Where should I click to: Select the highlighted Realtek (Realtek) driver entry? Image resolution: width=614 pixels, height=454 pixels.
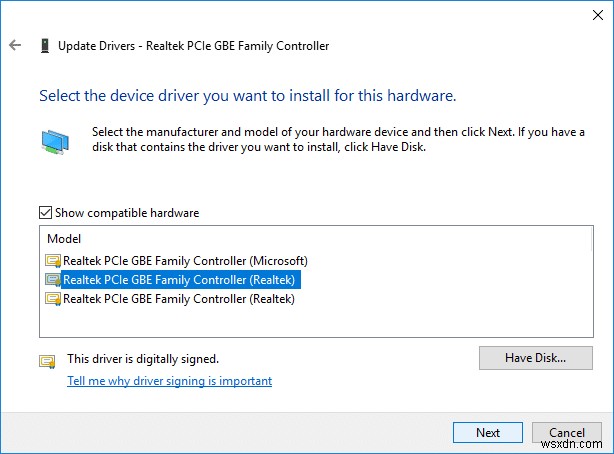pos(179,280)
